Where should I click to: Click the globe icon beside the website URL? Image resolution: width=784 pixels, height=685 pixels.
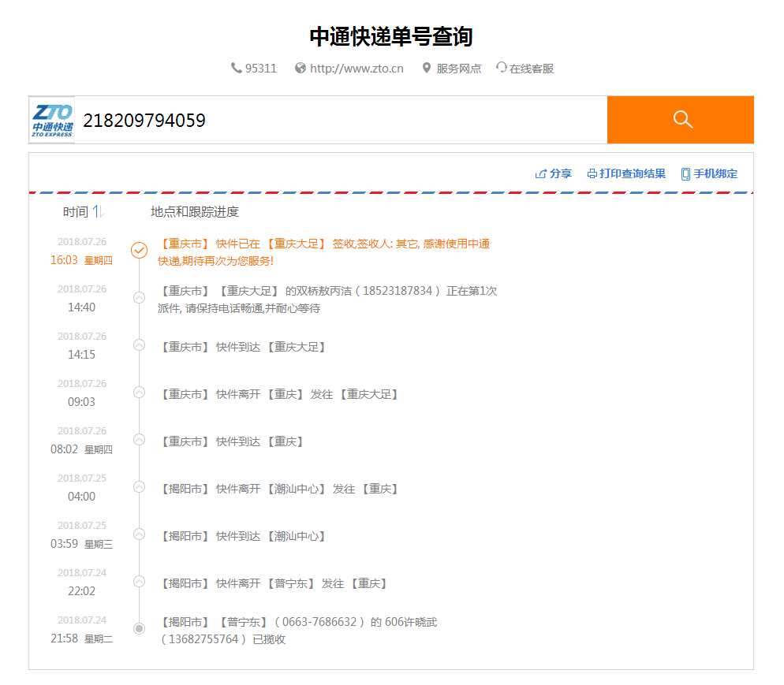click(300, 68)
